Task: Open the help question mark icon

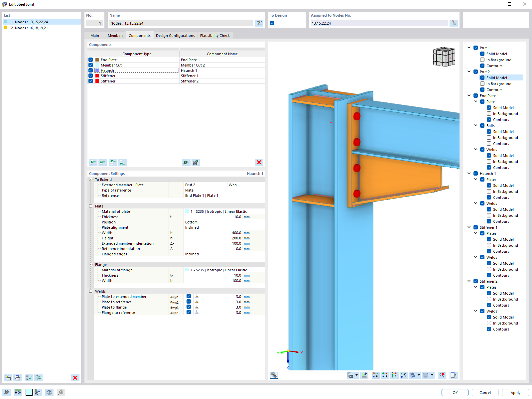Action: pyautogui.click(x=7, y=392)
